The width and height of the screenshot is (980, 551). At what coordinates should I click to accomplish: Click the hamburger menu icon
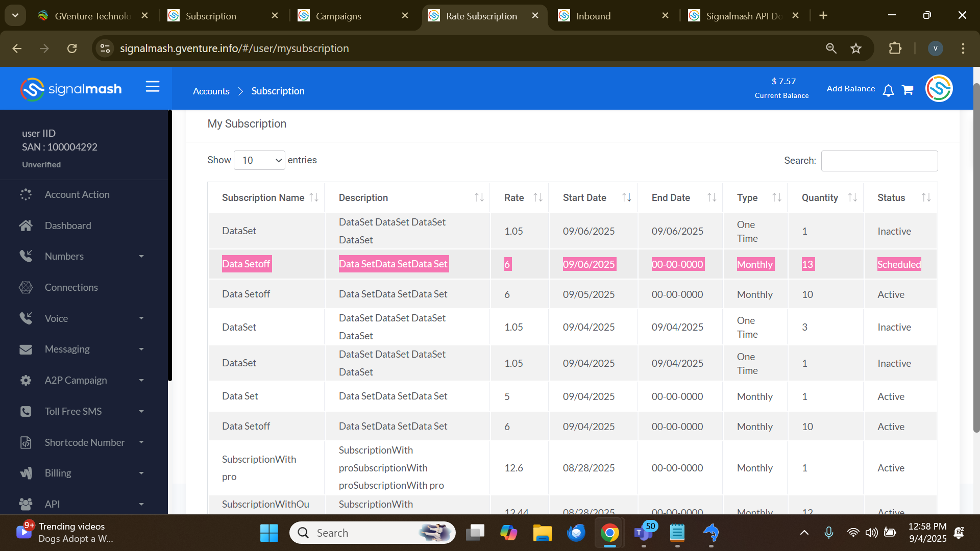(153, 87)
